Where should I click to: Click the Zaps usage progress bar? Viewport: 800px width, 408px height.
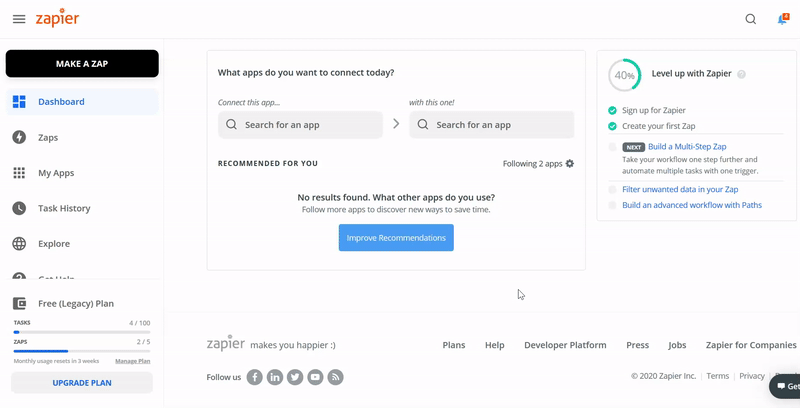tap(82, 351)
